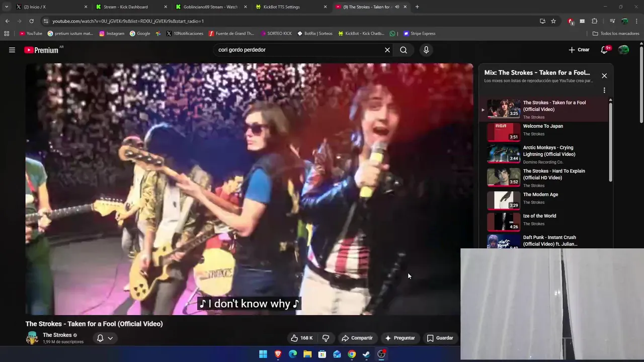644x362 pixels.
Task: Play The Strokes Hard To Explain
Action: click(x=545, y=178)
